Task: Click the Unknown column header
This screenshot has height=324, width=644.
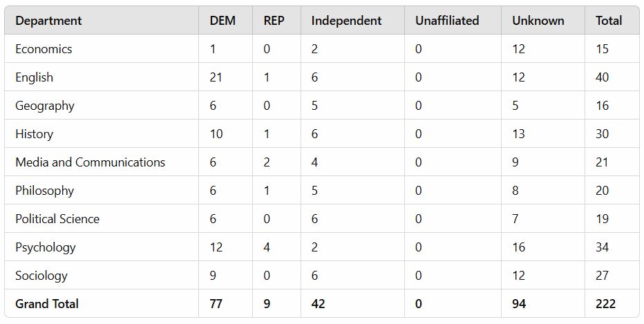Action: point(538,21)
